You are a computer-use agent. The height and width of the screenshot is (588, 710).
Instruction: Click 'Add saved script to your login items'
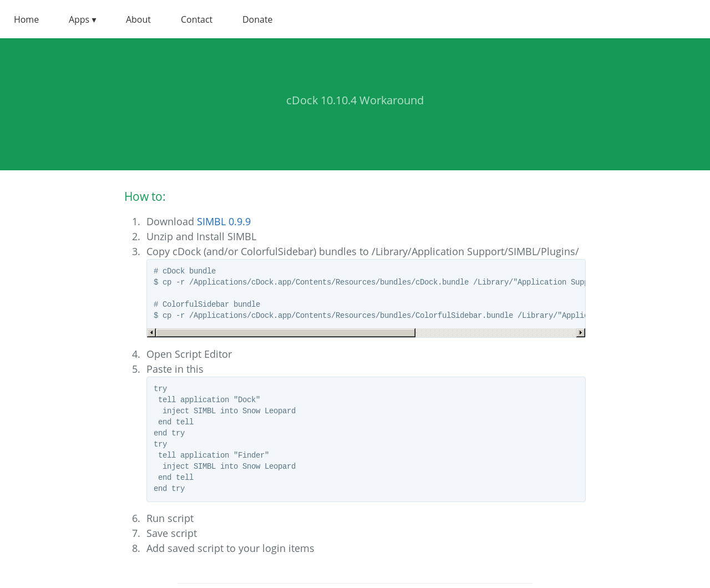click(230, 548)
